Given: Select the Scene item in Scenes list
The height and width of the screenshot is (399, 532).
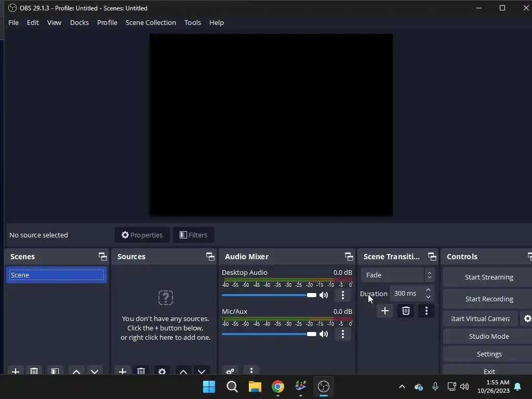Looking at the screenshot, I should [x=56, y=275].
